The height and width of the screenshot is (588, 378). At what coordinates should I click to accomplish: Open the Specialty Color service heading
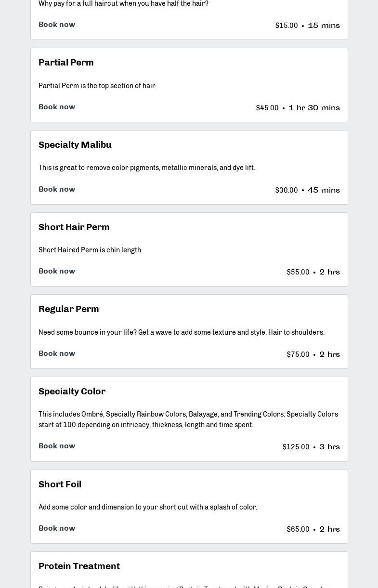(72, 392)
